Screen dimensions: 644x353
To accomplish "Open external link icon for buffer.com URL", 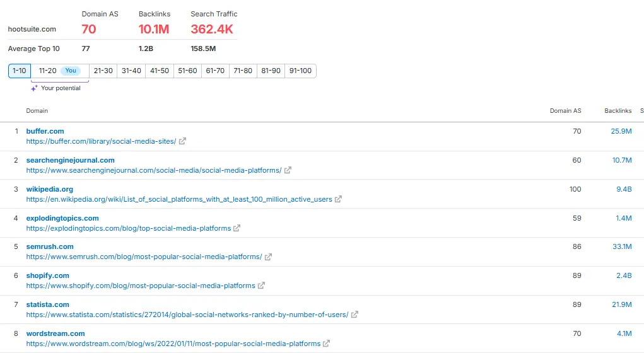I will [x=182, y=141].
